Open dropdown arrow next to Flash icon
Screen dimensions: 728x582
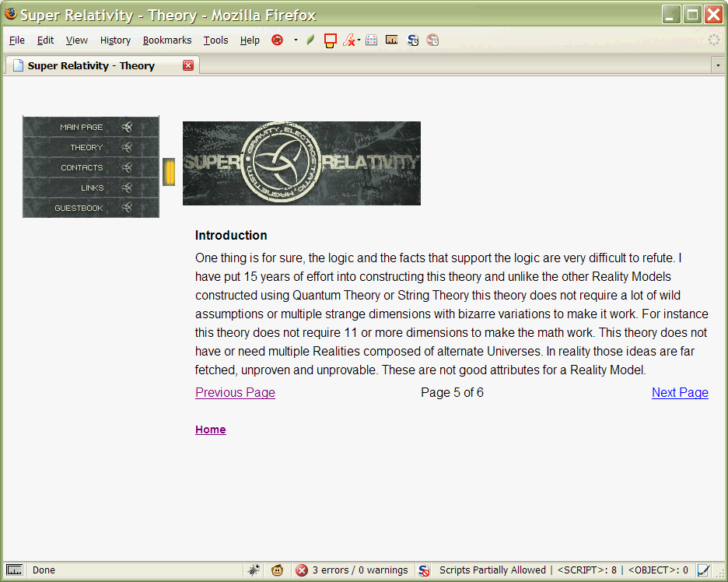pyautogui.click(x=359, y=40)
